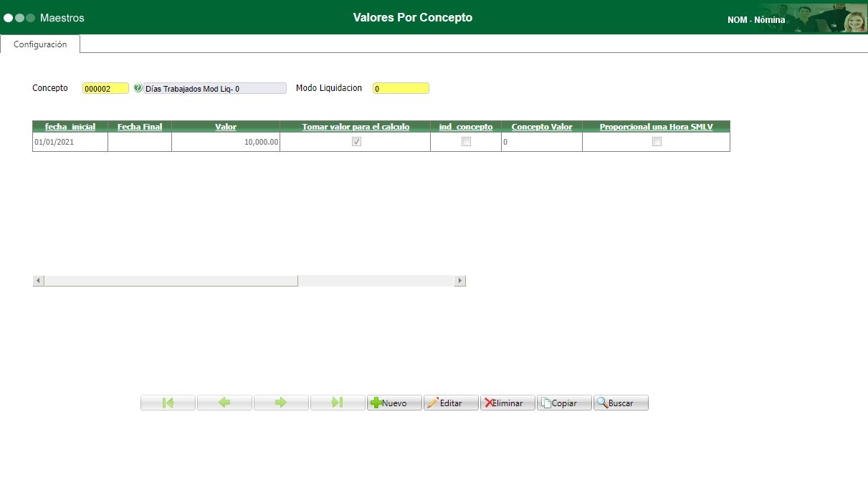The width and height of the screenshot is (868, 495).
Task: Click the Concepto Valor cell showing 0
Action: 542,142
